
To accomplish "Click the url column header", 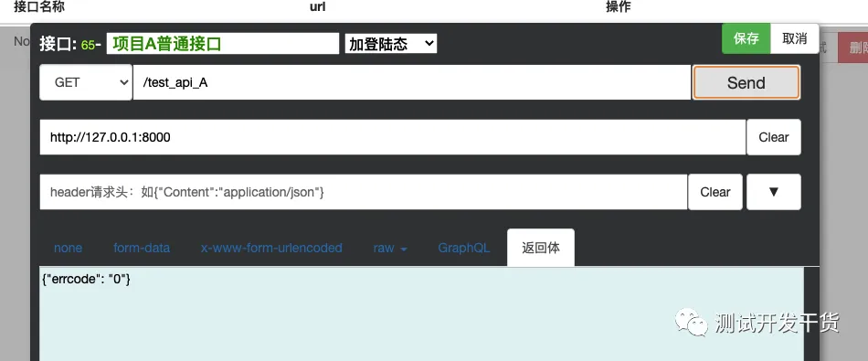I will click(x=317, y=6).
